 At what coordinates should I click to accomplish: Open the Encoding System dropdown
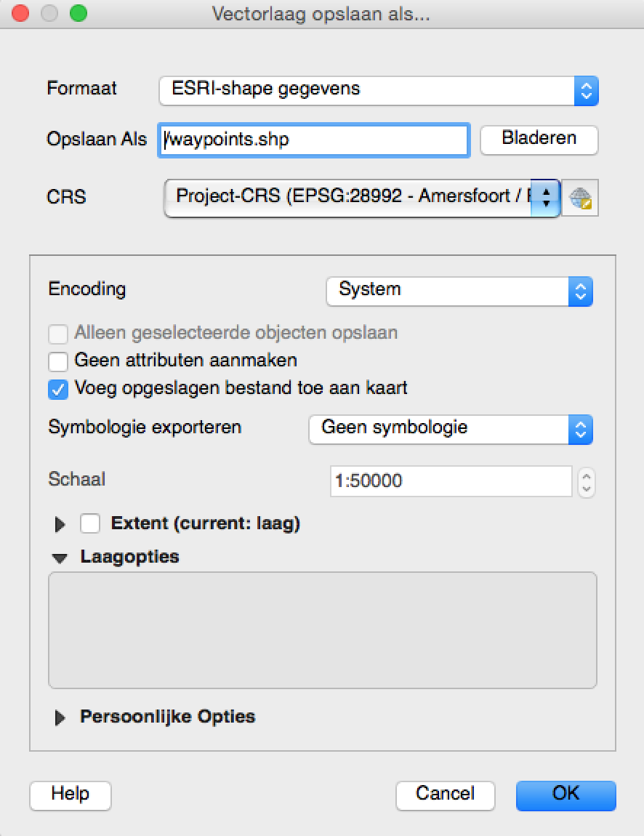pos(459,290)
